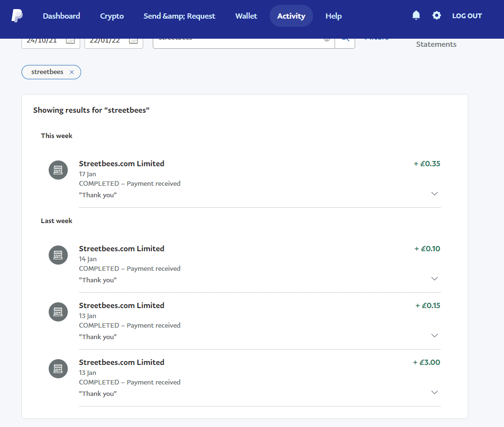Expand the 14 Jan £0.10 transaction

tap(435, 278)
